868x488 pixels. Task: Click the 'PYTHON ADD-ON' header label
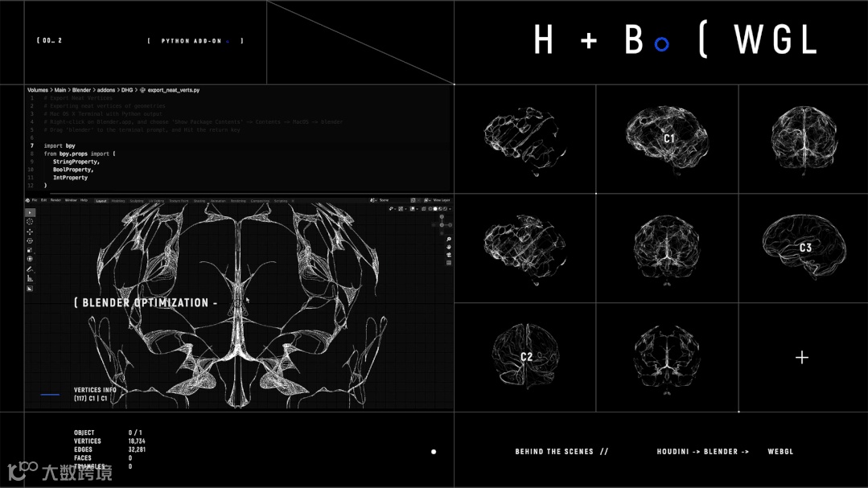click(x=191, y=41)
